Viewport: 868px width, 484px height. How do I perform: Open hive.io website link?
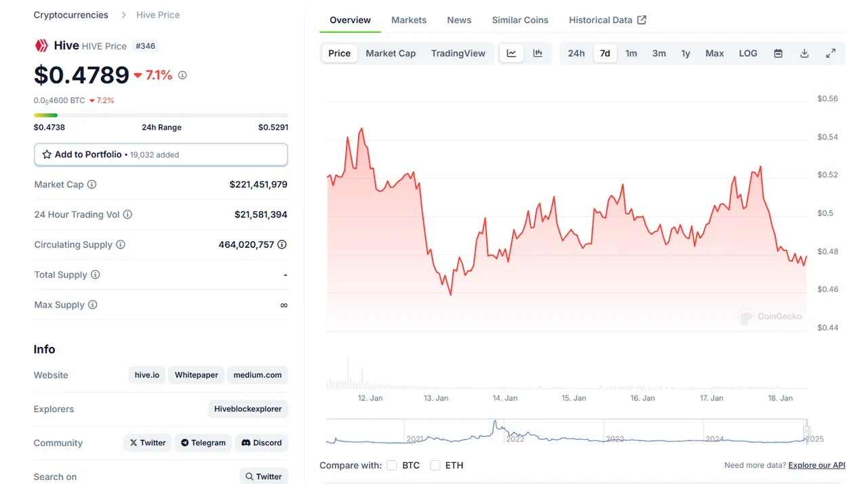point(147,375)
